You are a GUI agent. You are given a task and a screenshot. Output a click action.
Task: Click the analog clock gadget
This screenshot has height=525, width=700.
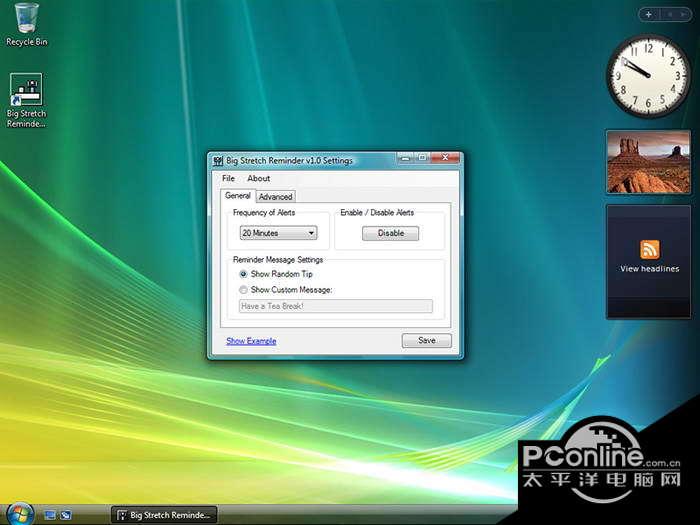tap(649, 76)
